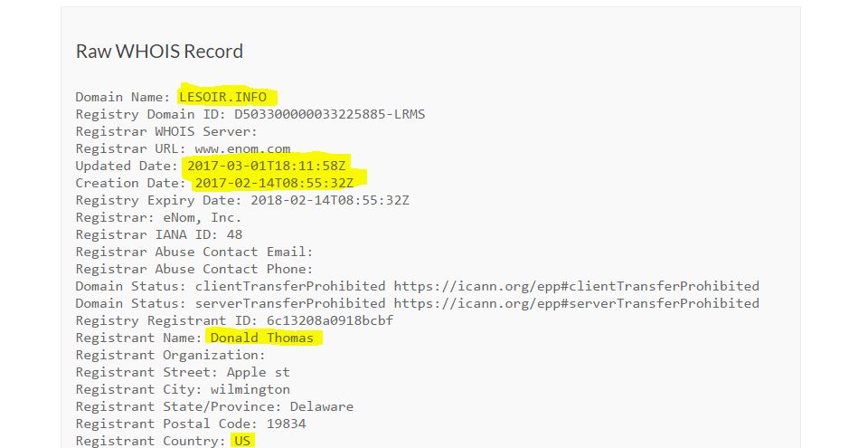Click the Raw WHOIS Record heading
The height and width of the screenshot is (448, 868).
click(159, 51)
